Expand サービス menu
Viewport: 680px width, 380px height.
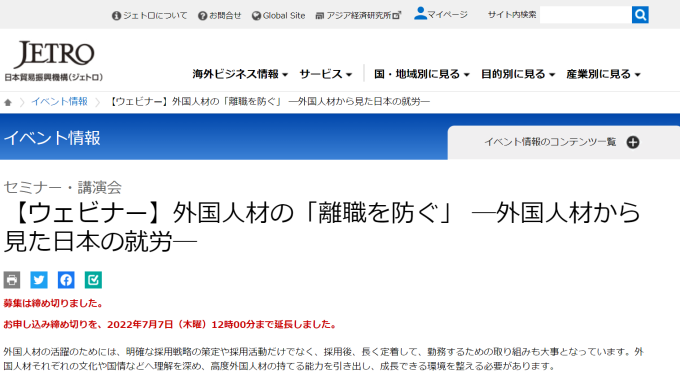[x=326, y=74]
